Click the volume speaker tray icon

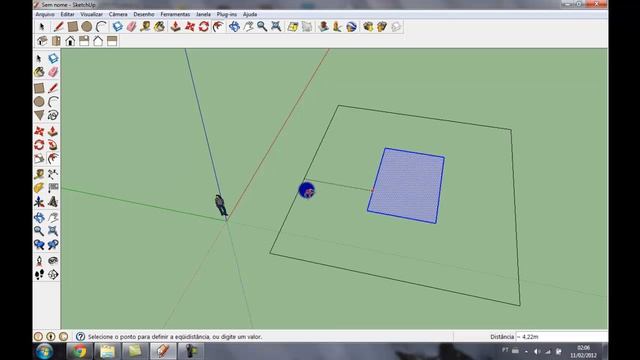point(537,351)
